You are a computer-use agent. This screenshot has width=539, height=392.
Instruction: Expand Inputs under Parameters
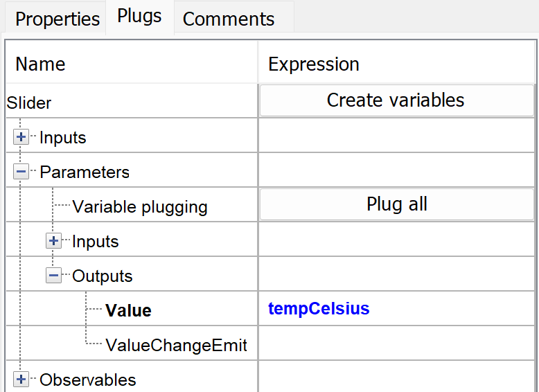54,241
